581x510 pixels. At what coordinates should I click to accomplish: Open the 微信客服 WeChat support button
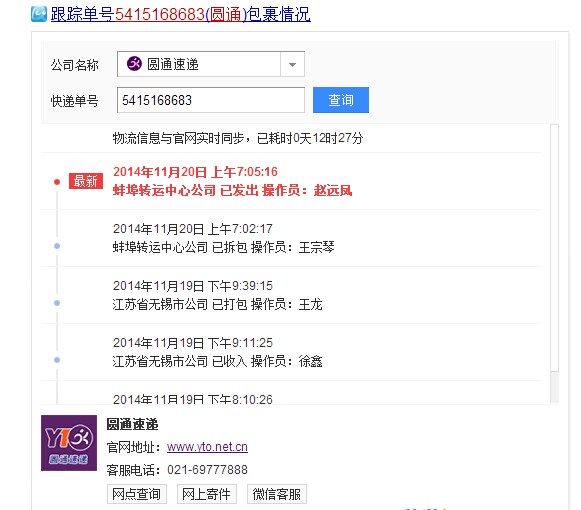click(x=277, y=494)
